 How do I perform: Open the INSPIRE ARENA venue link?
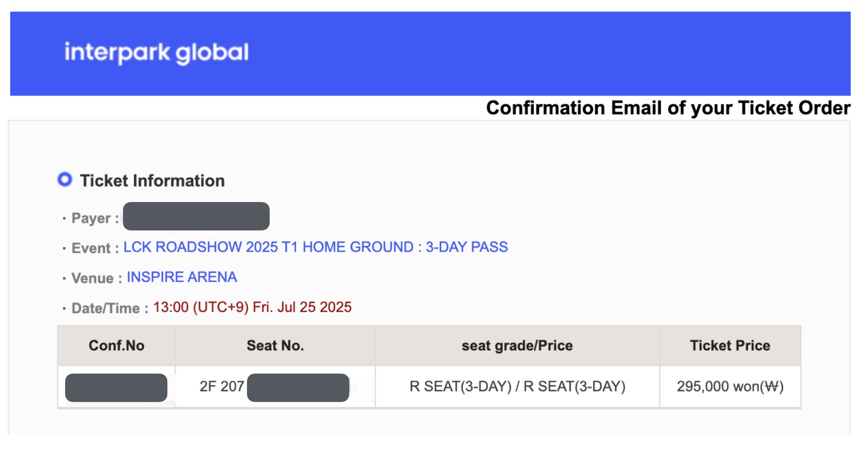coord(182,277)
